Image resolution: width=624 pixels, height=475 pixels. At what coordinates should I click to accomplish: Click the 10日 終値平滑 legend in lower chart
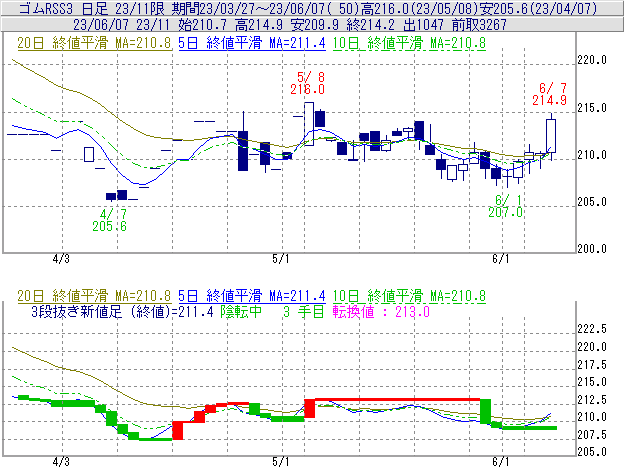[x=409, y=296]
